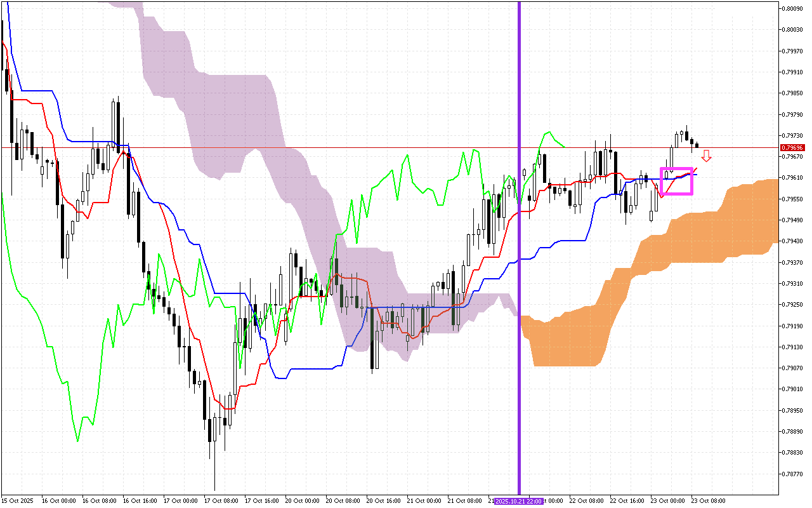Click the 0.79010 label on price scale

click(794, 389)
